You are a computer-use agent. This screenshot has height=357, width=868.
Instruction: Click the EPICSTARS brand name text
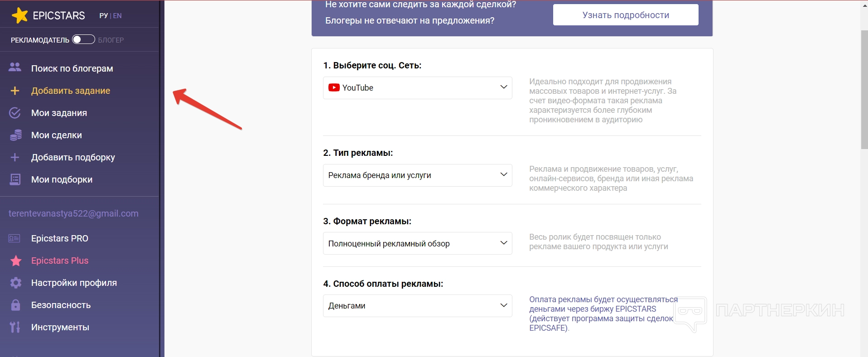(59, 15)
